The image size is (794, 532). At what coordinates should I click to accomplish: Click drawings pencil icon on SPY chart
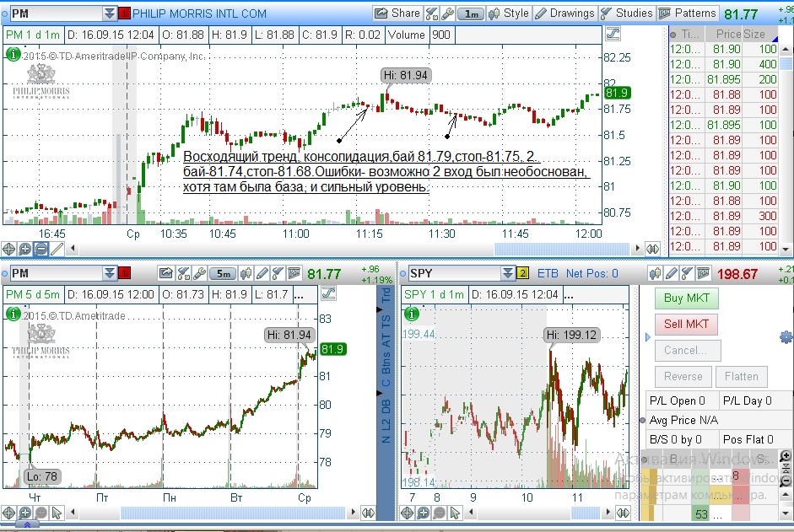[672, 274]
